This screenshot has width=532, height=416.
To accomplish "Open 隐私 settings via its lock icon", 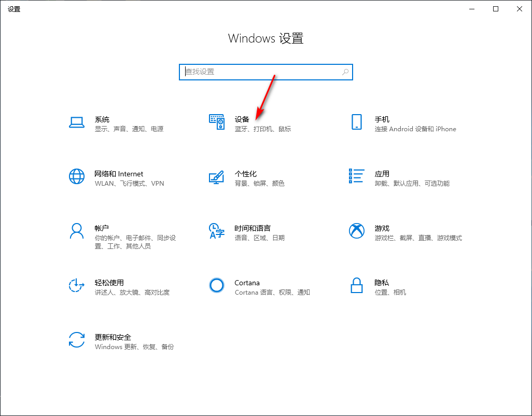I will (x=356, y=285).
